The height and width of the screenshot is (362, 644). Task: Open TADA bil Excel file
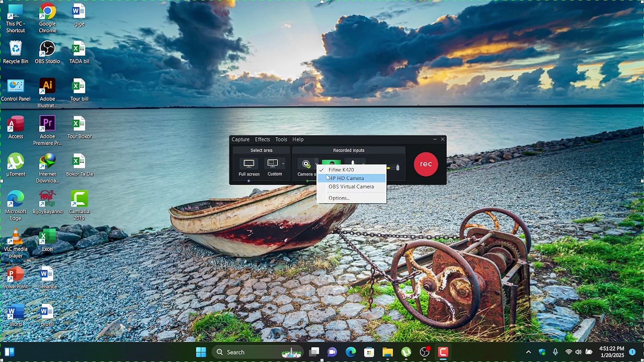(x=79, y=52)
